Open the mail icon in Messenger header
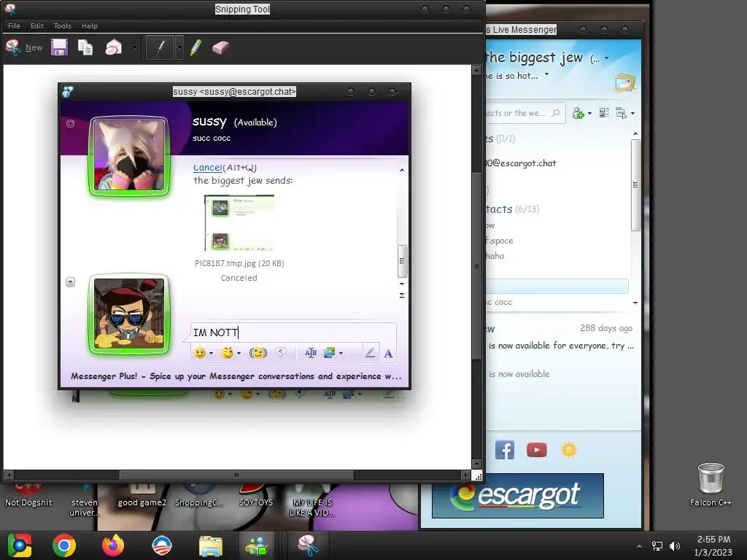 point(625,82)
